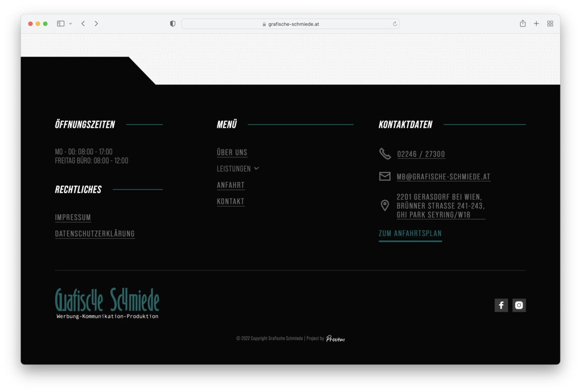Go to Über Uns page
The width and height of the screenshot is (581, 392).
[232, 152]
